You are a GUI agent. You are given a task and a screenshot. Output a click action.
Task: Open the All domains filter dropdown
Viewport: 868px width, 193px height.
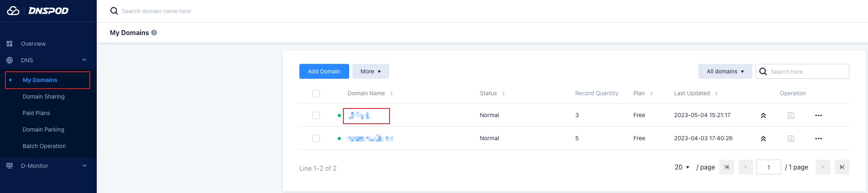[x=725, y=71]
